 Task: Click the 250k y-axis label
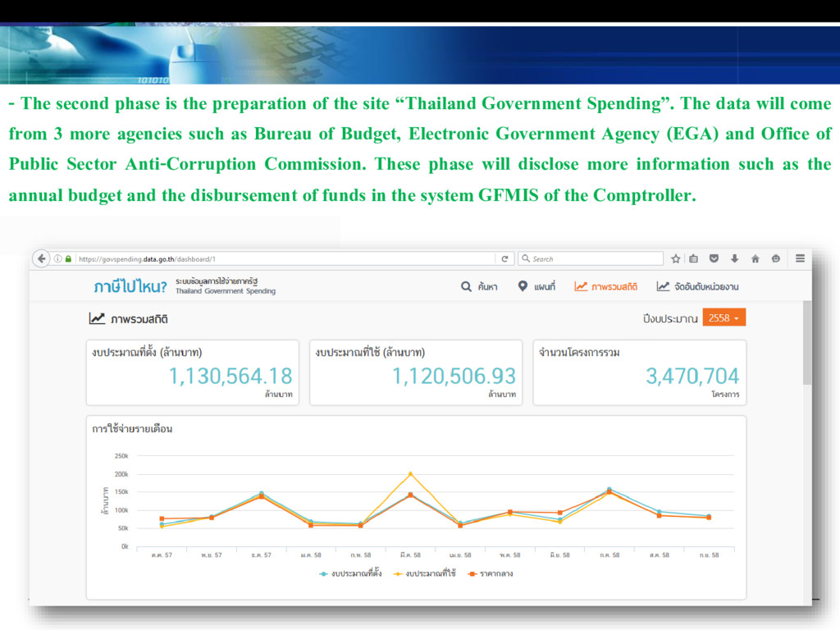[121, 456]
